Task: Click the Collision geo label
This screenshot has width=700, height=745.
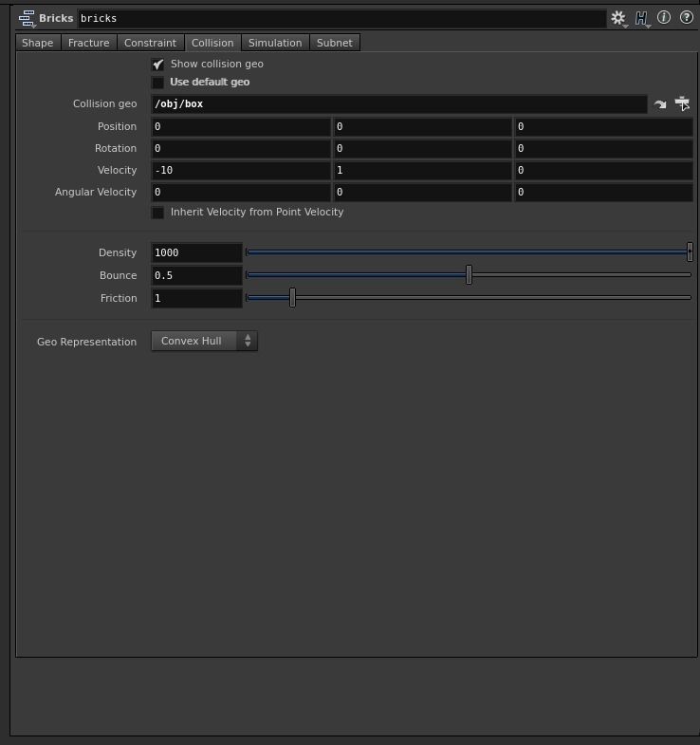Action: click(x=104, y=104)
